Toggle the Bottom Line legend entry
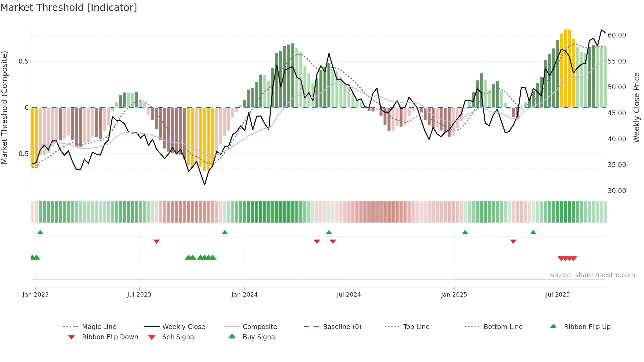The height and width of the screenshot is (362, 644). pyautogui.click(x=494, y=327)
